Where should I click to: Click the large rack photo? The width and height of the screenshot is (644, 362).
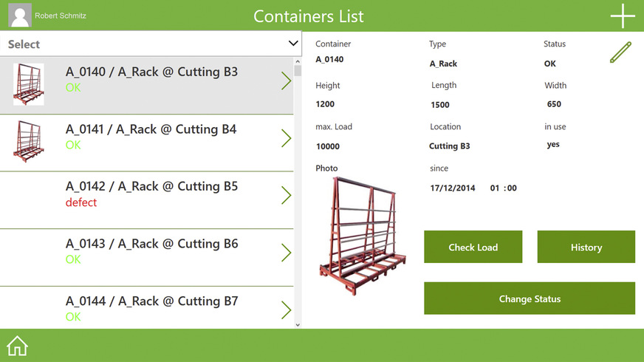pyautogui.click(x=363, y=236)
